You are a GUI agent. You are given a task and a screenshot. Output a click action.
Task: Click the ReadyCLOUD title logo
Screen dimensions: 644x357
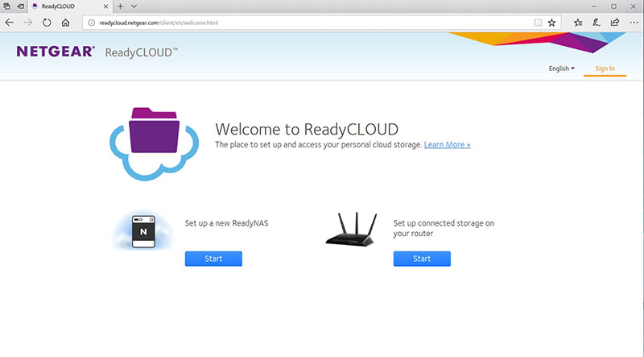[142, 52]
